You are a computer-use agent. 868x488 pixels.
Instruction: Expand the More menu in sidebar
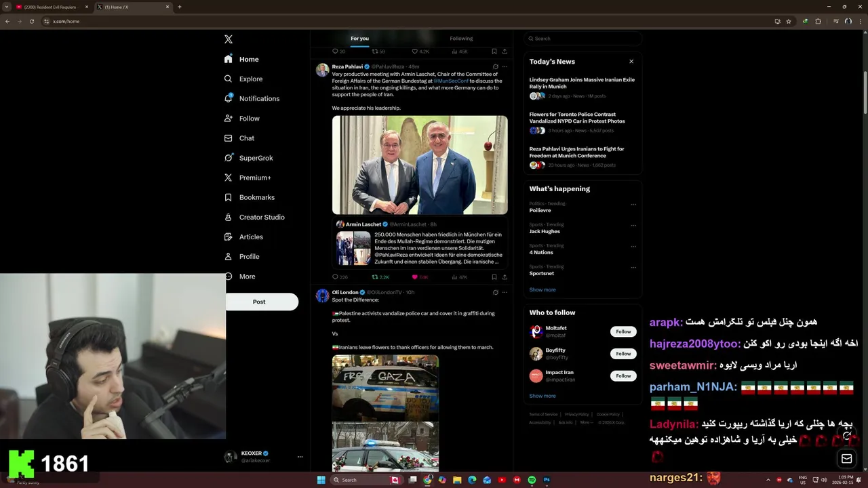241,277
